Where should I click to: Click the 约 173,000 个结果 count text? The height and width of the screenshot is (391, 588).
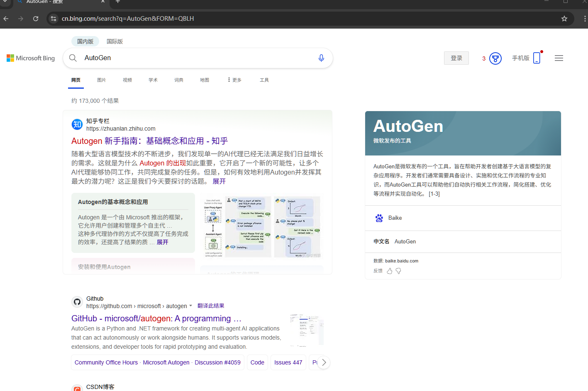pos(95,101)
